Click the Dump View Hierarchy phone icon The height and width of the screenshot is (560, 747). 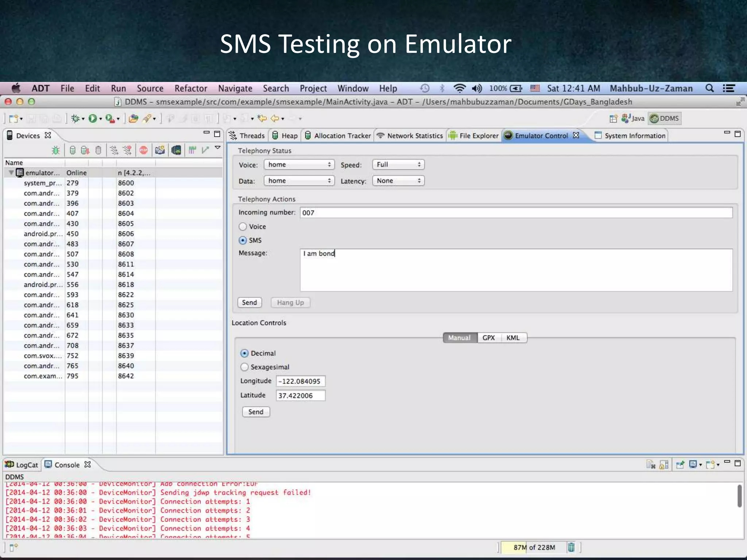(x=176, y=150)
